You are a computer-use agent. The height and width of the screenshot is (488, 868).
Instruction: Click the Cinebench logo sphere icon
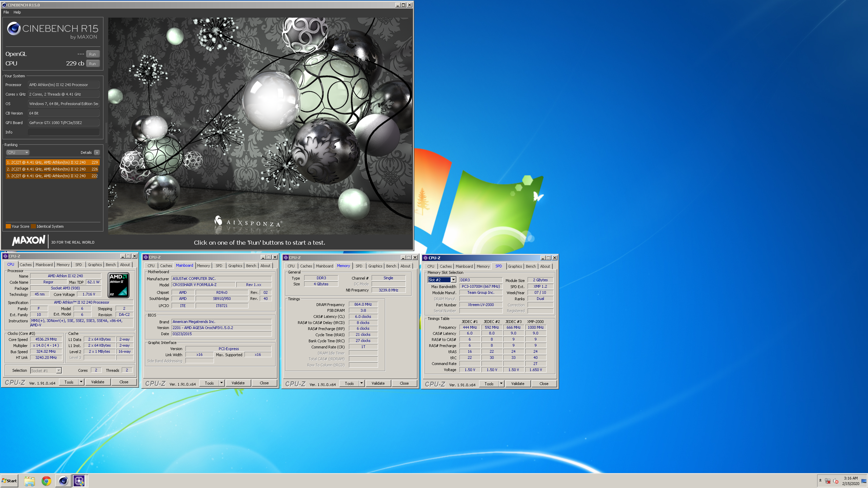pos(14,28)
